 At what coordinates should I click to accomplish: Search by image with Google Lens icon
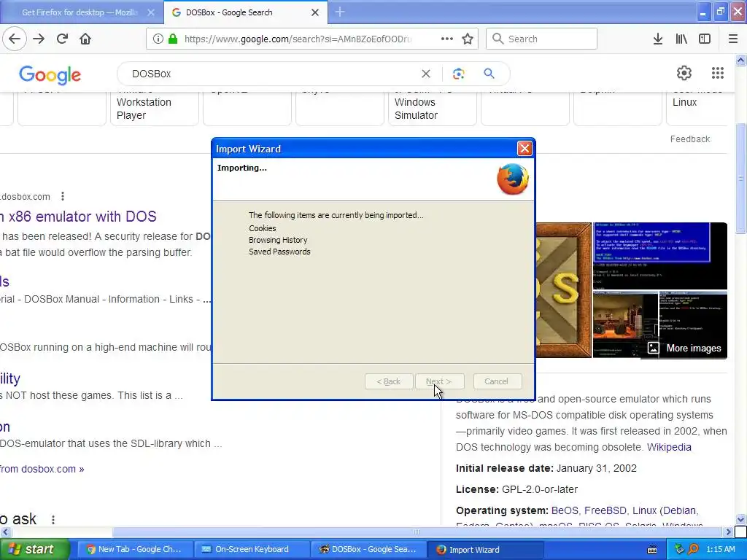(x=458, y=74)
